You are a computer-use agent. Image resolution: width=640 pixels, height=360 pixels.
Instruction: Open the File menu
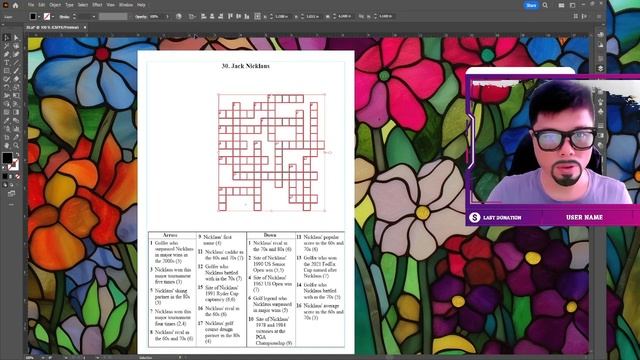tap(31, 5)
